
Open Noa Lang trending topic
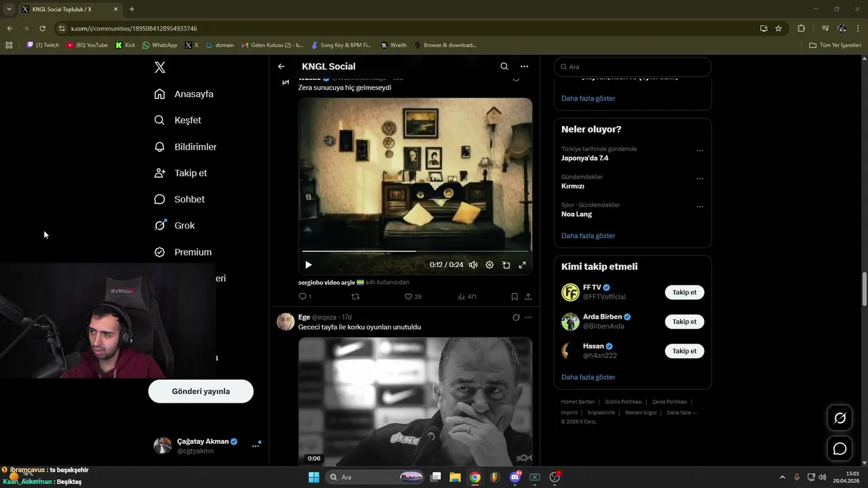click(x=576, y=214)
